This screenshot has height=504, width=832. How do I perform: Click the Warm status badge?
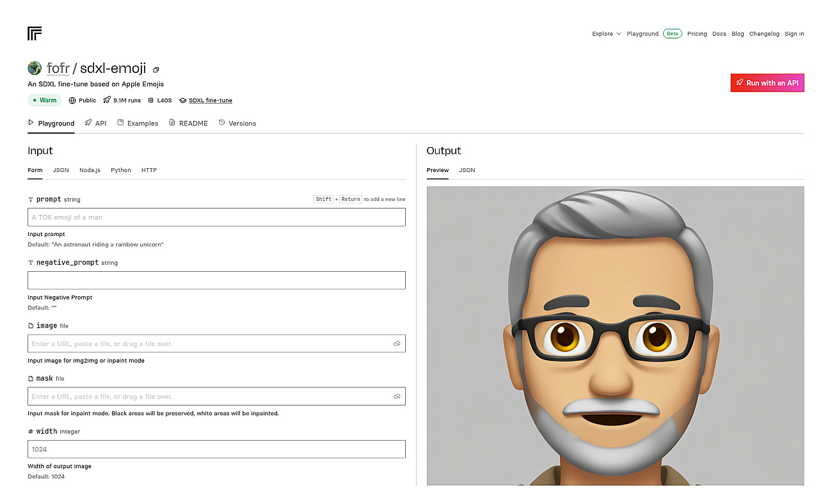[44, 100]
